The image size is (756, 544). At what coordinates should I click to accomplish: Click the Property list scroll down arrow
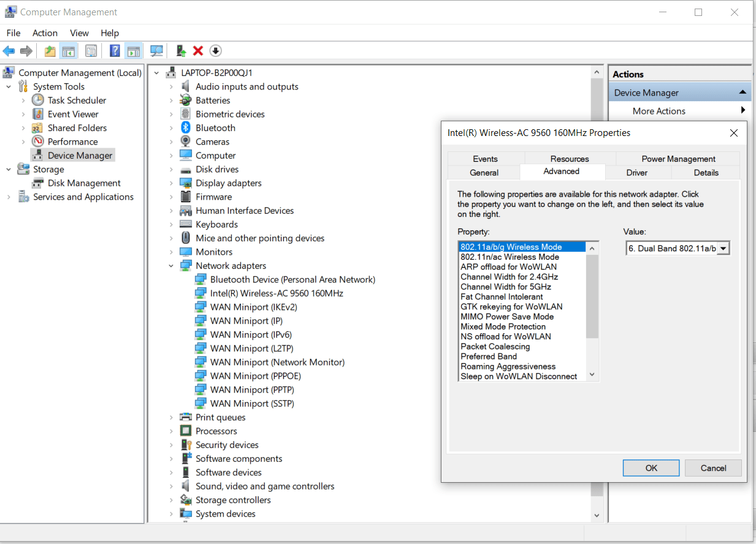tap(592, 375)
